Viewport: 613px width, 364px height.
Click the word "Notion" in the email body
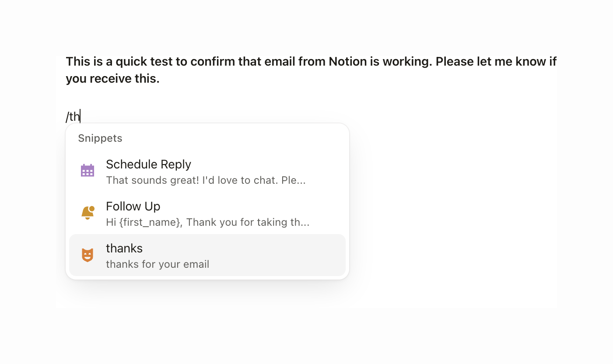[x=347, y=61]
